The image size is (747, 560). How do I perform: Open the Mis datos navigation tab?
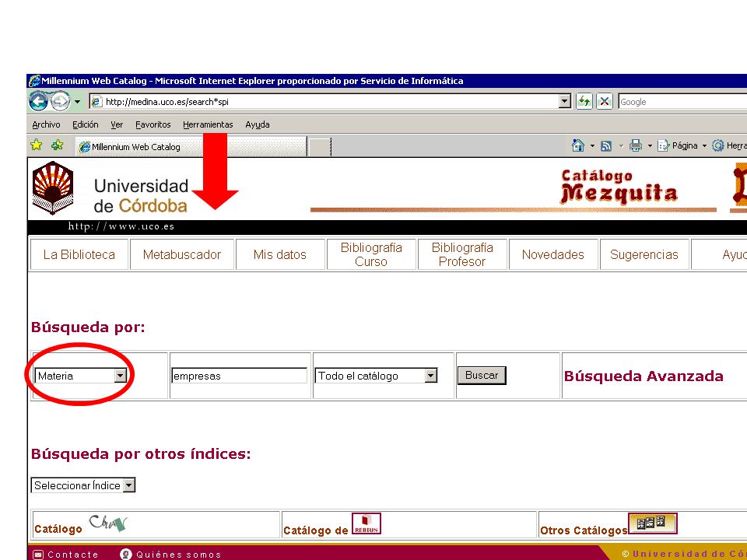(280, 255)
